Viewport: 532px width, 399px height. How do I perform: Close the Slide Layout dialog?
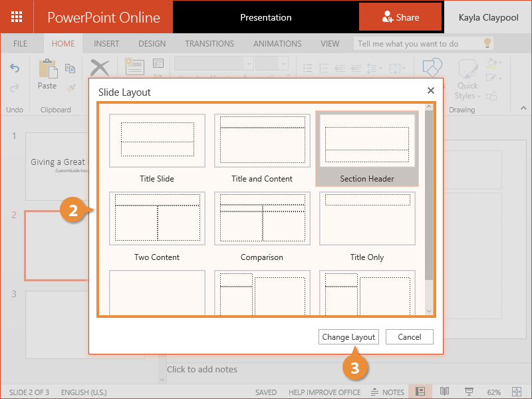coord(431,90)
